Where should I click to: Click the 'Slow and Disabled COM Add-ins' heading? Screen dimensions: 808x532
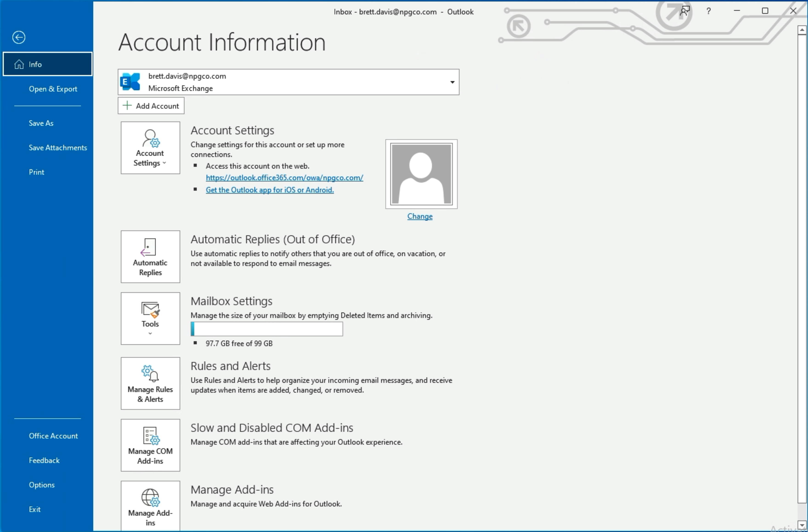(272, 428)
